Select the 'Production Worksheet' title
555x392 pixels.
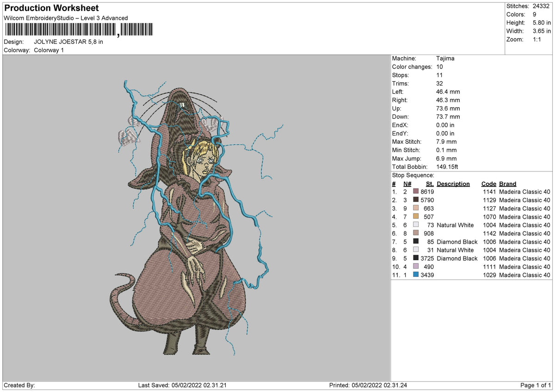pos(51,8)
